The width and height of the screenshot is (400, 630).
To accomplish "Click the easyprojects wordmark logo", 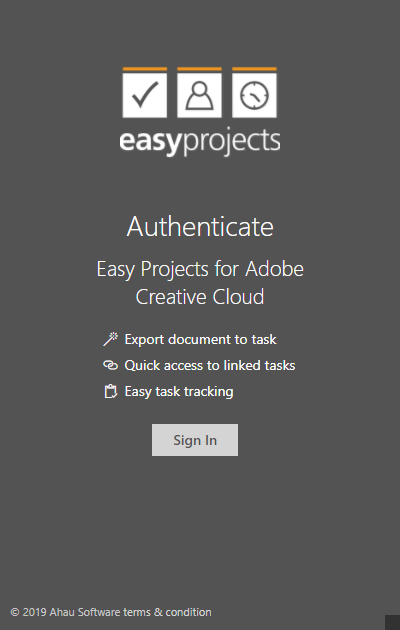I will tap(200, 141).
